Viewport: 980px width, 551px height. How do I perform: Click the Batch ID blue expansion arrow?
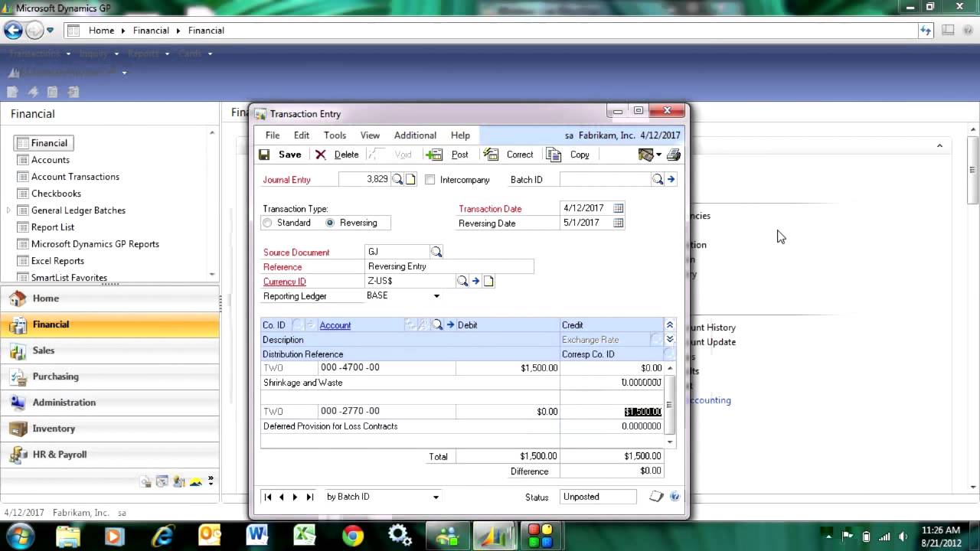671,179
